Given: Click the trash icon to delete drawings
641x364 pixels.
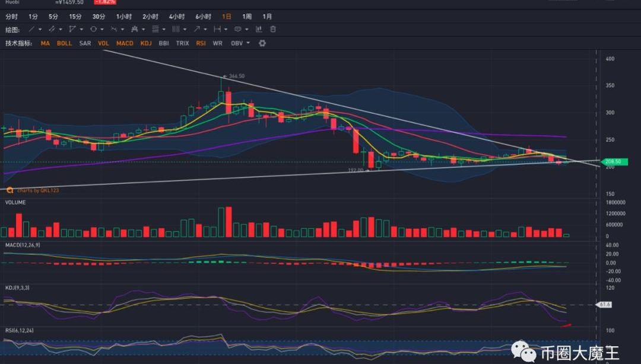Looking at the screenshot, I should (x=273, y=29).
